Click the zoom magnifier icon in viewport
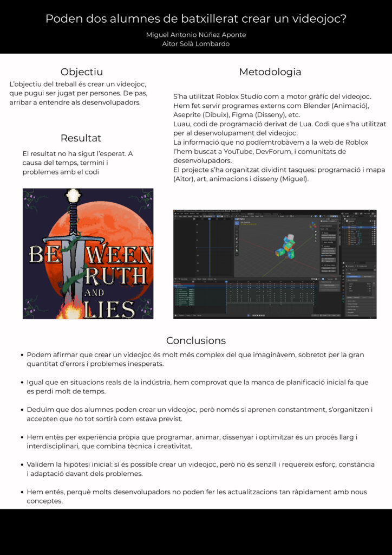392x555 pixels. (315, 232)
